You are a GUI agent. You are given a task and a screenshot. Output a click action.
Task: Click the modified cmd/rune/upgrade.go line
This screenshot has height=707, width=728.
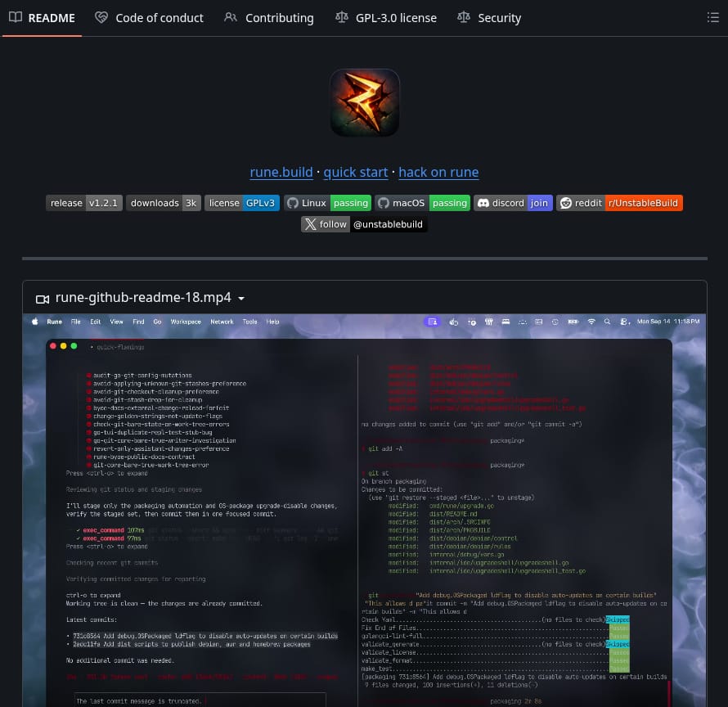click(x=441, y=506)
